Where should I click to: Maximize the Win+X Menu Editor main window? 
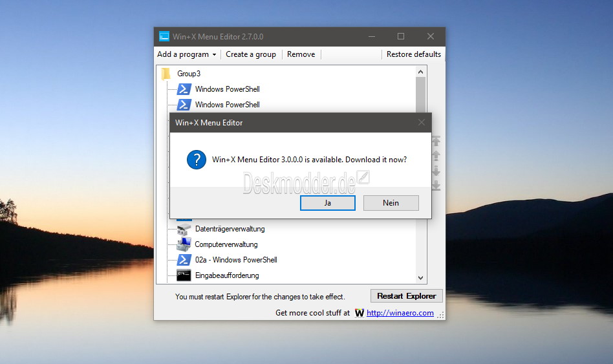coord(401,36)
